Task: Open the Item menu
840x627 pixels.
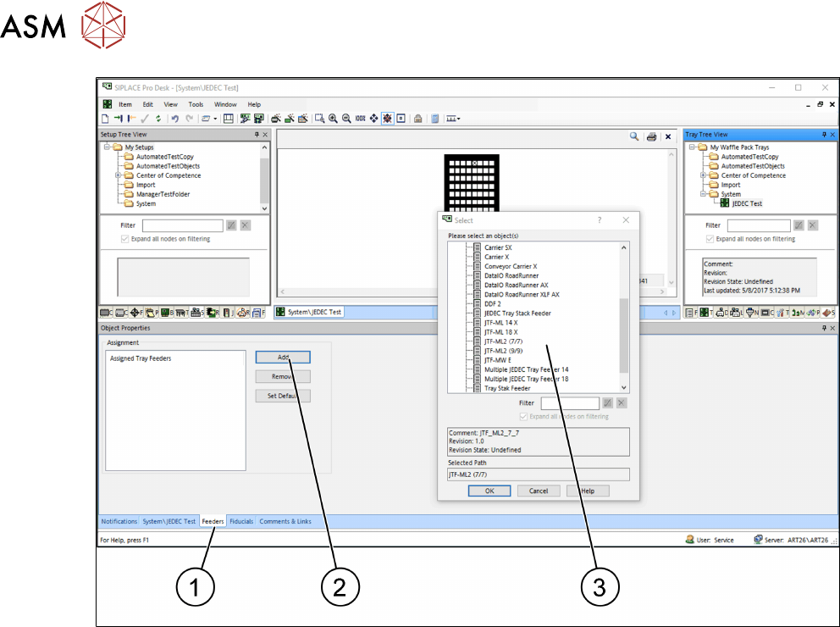Action: coord(125,104)
